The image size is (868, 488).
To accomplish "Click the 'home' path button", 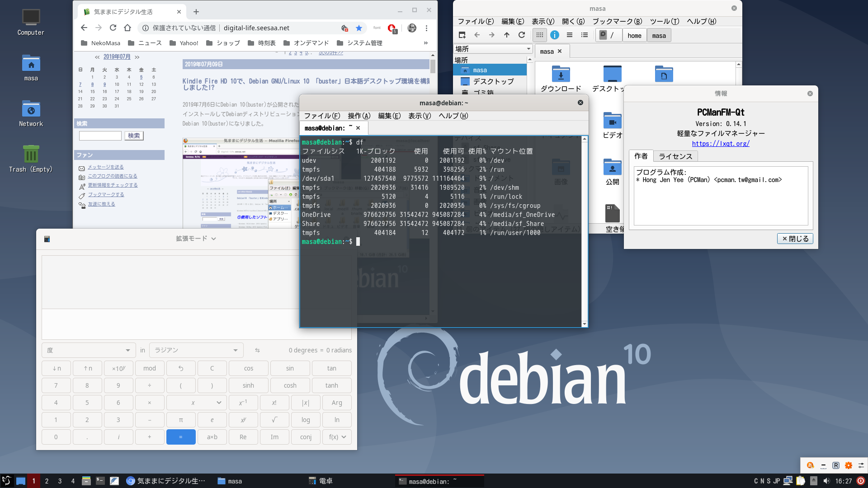I will [634, 36].
